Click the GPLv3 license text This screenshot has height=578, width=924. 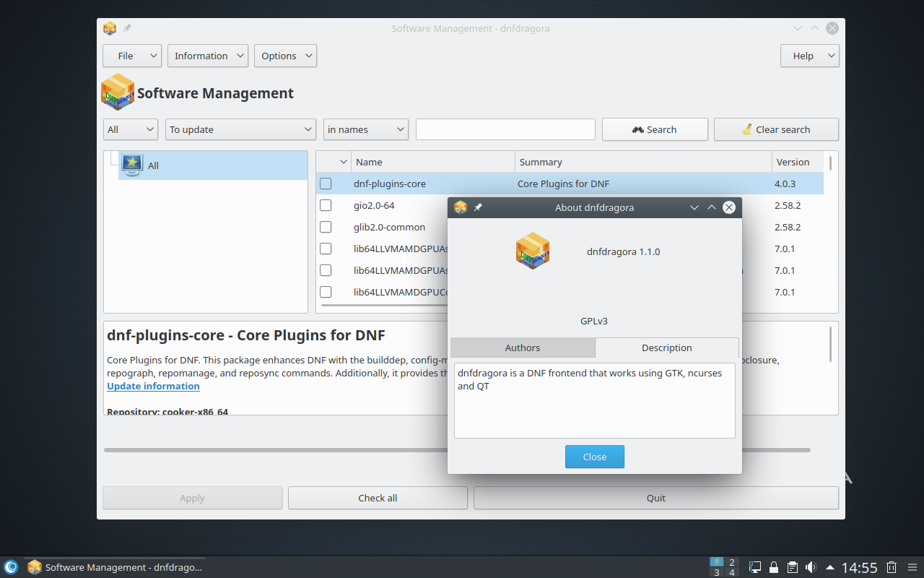[x=595, y=321]
